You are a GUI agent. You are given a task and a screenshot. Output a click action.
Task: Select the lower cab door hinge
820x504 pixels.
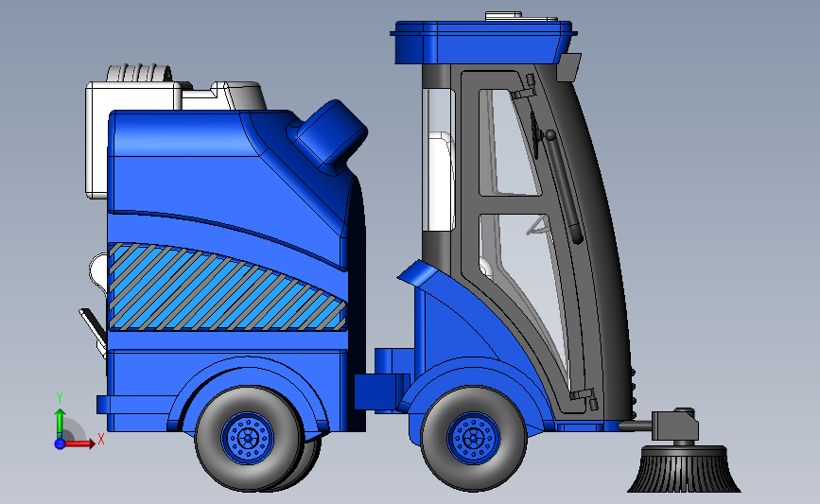(584, 398)
